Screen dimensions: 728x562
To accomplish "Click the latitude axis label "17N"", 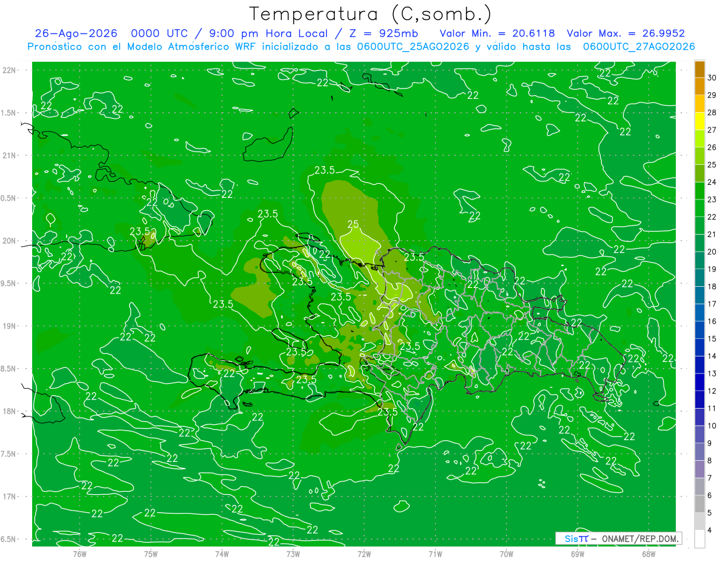I will [9, 497].
